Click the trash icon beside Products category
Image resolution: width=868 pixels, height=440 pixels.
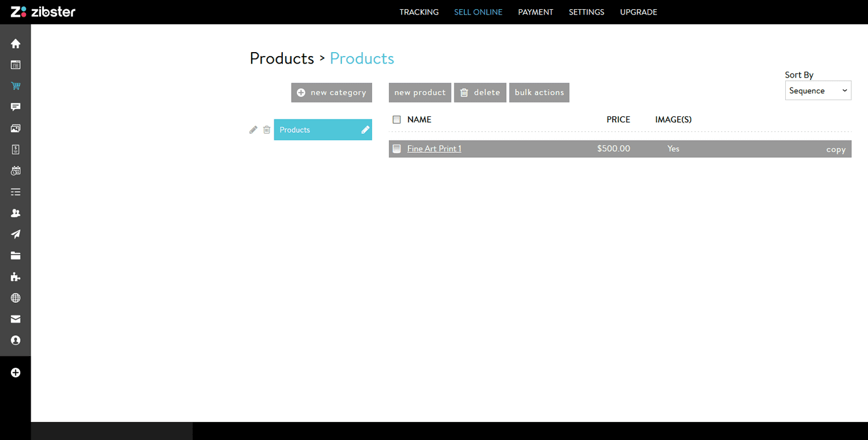click(x=267, y=130)
